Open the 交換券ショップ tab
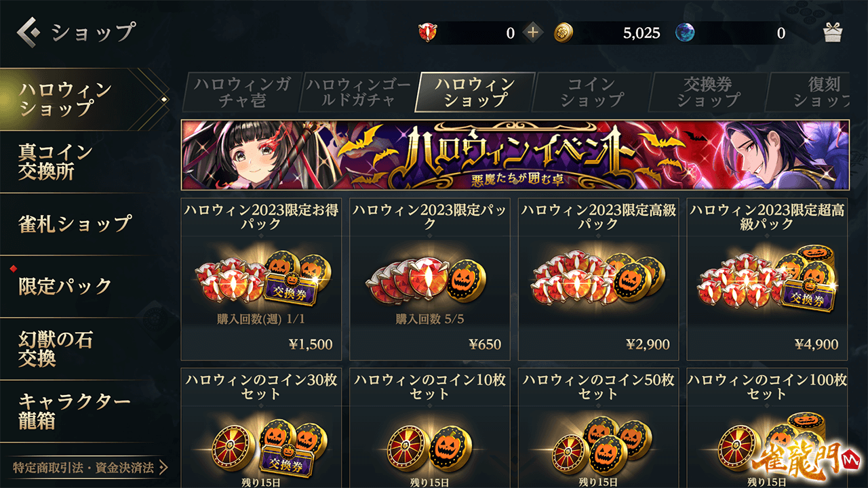The image size is (868, 488). coord(708,92)
